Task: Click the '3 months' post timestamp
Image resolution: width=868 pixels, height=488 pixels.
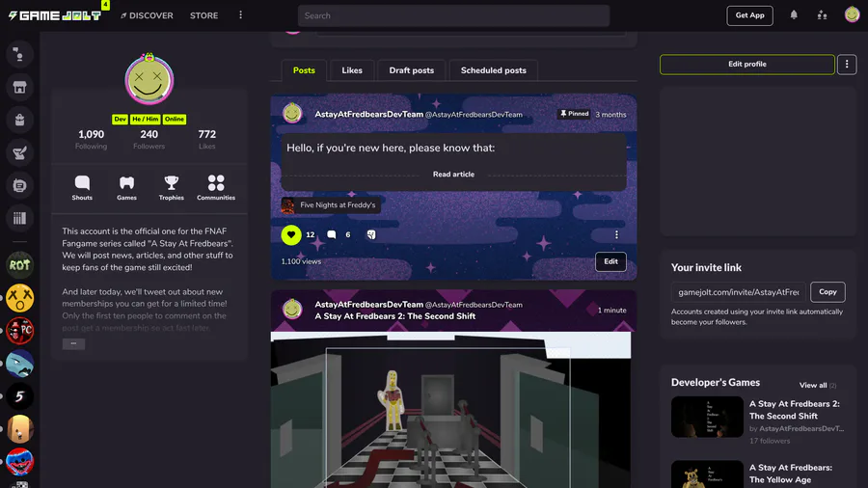Action: coord(610,115)
